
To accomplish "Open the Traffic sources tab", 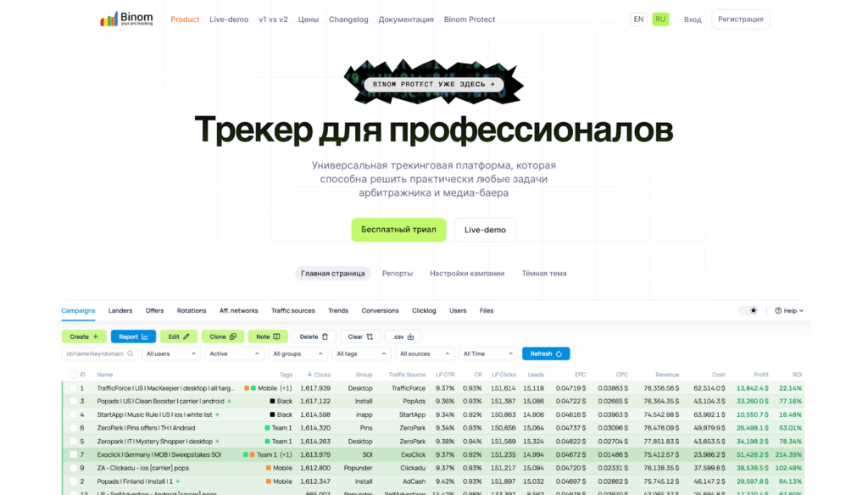I will point(292,310).
